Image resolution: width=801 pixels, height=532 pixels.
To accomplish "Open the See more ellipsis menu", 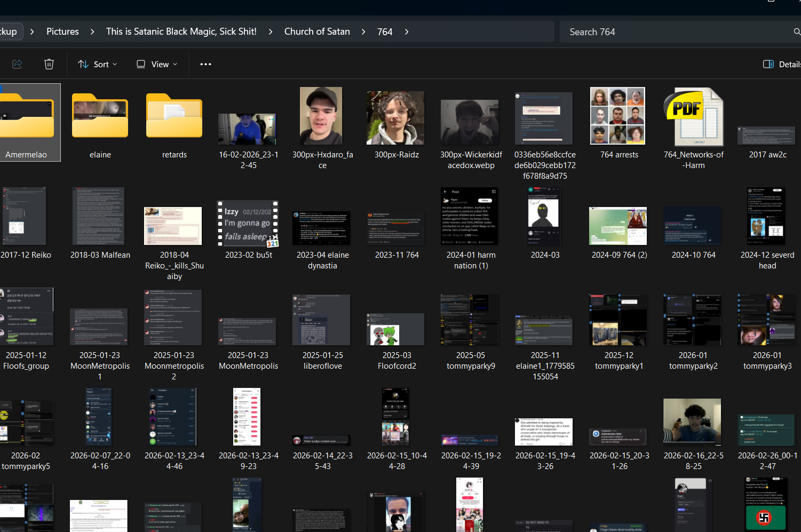I will pos(205,64).
